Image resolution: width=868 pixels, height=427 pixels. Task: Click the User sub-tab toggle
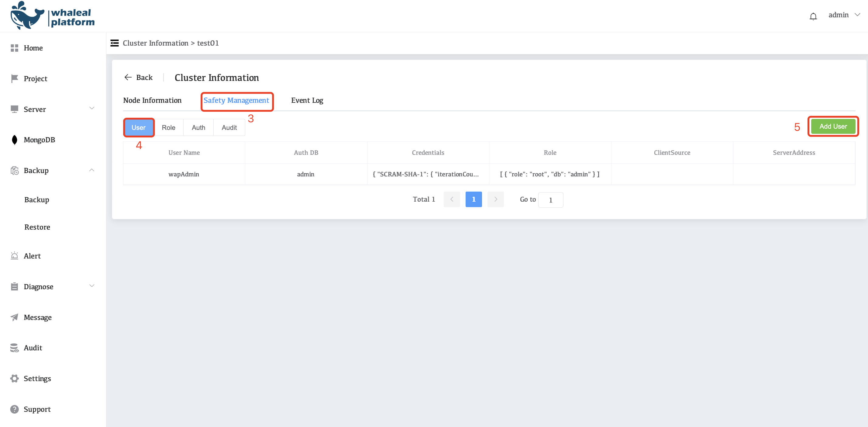pyautogui.click(x=139, y=127)
